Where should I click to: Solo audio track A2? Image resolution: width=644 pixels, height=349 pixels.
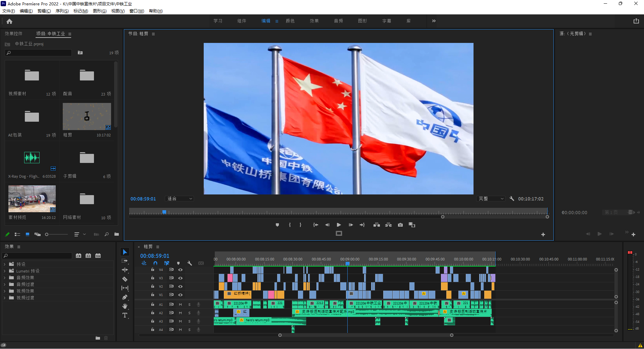coord(189,313)
